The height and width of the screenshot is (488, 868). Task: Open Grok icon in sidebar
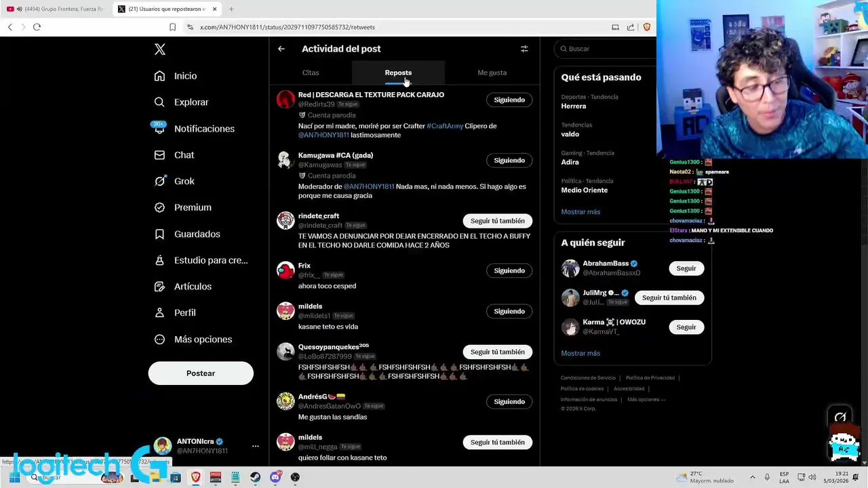[159, 181]
